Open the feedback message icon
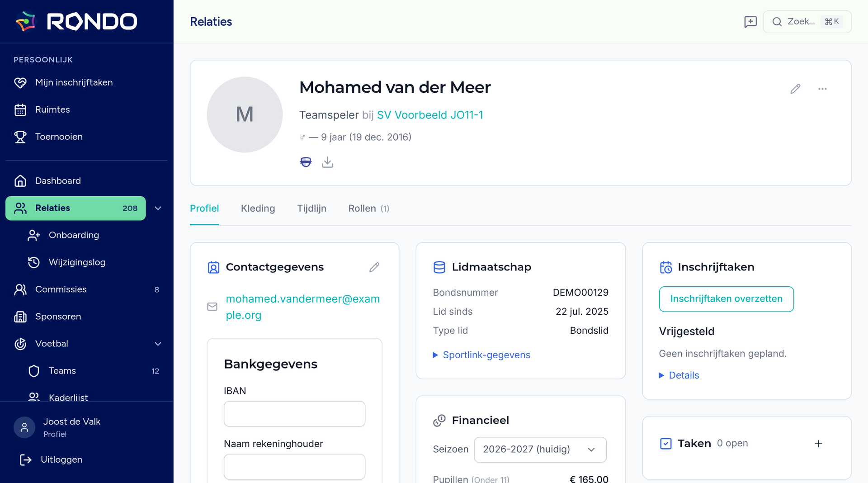 (750, 22)
